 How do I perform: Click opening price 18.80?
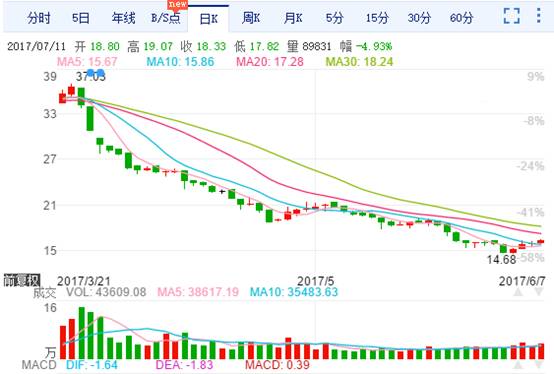[x=105, y=46]
